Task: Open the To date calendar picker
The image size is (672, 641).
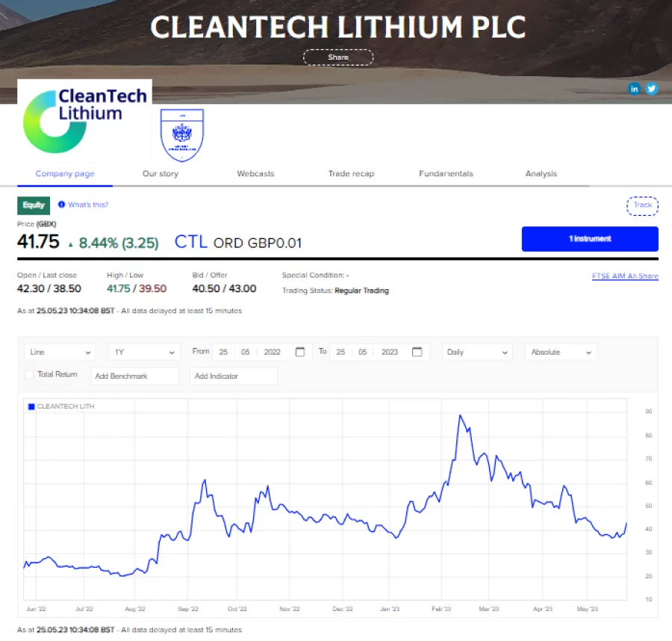Action: point(417,352)
